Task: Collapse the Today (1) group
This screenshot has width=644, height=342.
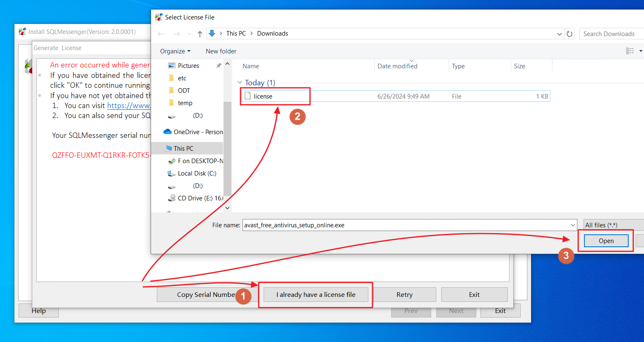Action: 240,82
